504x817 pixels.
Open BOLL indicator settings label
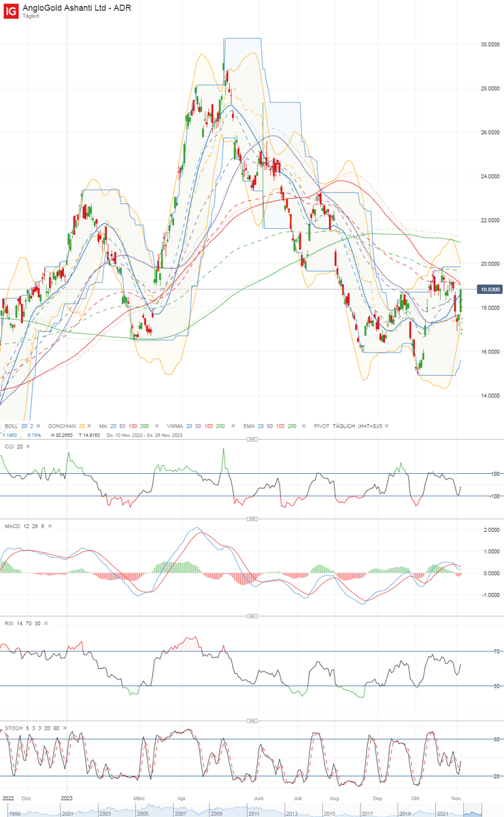pyautogui.click(x=11, y=426)
